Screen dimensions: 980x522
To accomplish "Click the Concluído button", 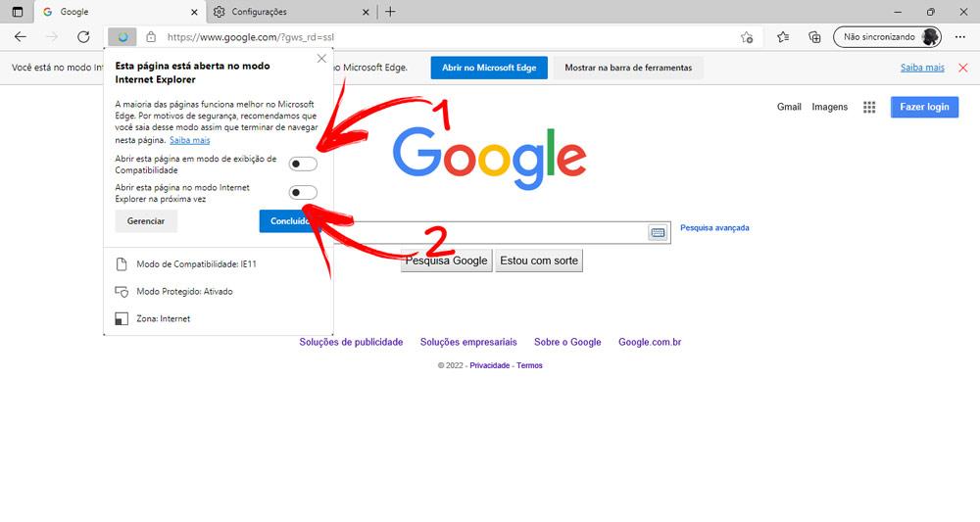I will [x=290, y=221].
